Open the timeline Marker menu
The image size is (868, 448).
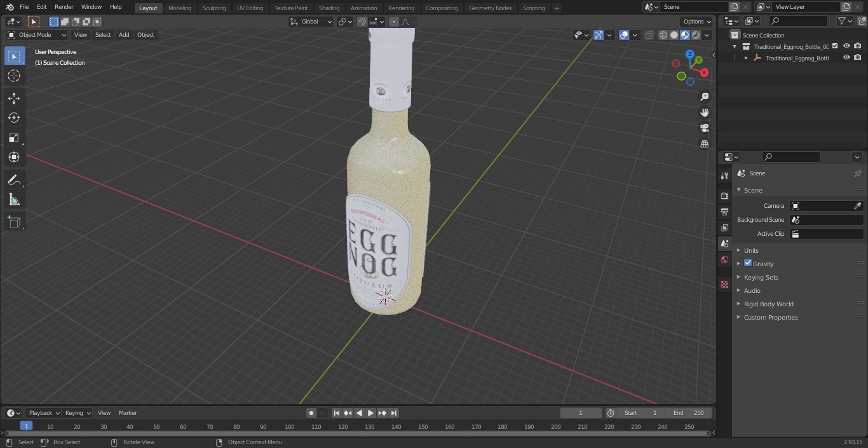[128, 413]
